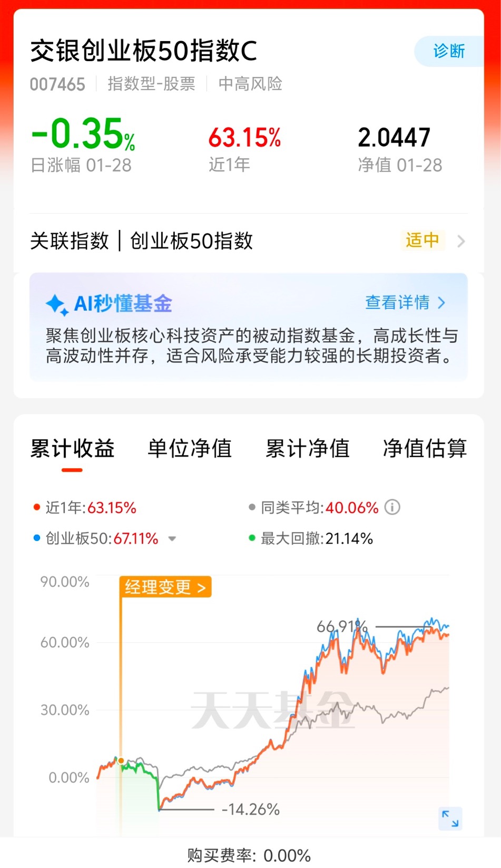This screenshot has width=501, height=868.
Task: Expand the 创业板50 benchmark dropdown arrow
Action: (172, 539)
